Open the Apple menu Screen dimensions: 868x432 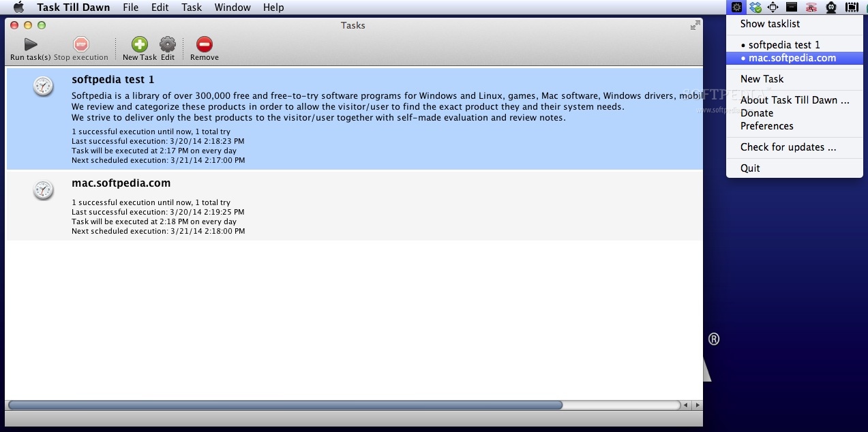tap(18, 7)
